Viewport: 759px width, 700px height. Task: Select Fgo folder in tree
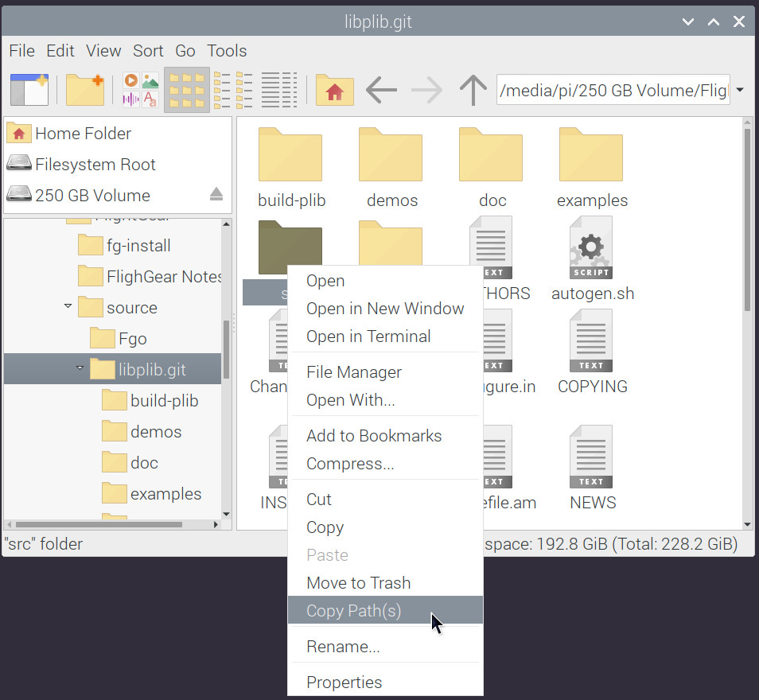[x=118, y=338]
